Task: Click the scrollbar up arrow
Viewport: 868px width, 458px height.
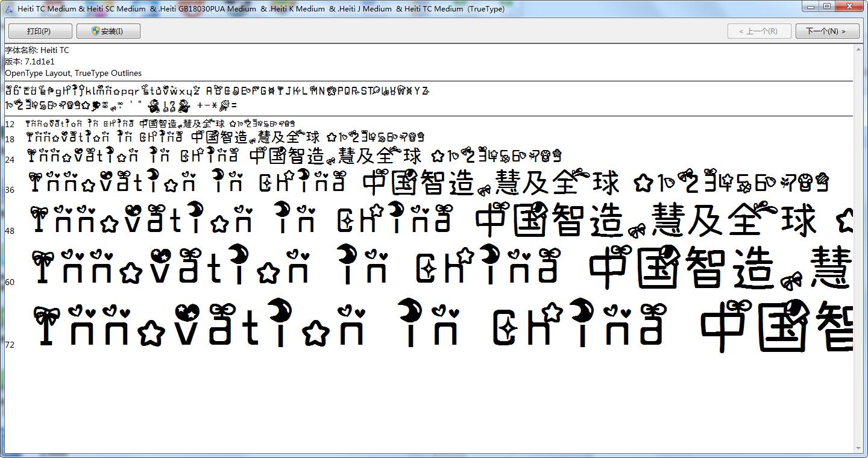Action: pos(859,50)
